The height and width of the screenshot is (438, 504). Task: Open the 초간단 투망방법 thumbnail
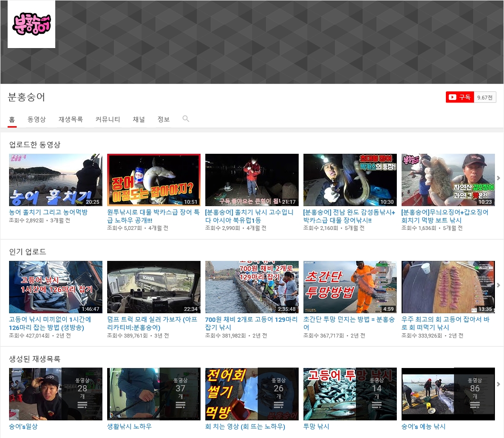click(350, 287)
